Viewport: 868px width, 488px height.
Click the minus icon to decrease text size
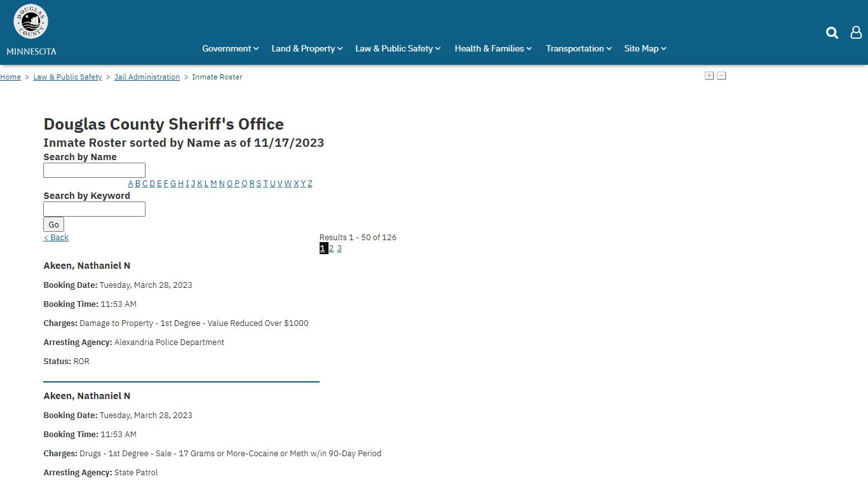coord(721,76)
